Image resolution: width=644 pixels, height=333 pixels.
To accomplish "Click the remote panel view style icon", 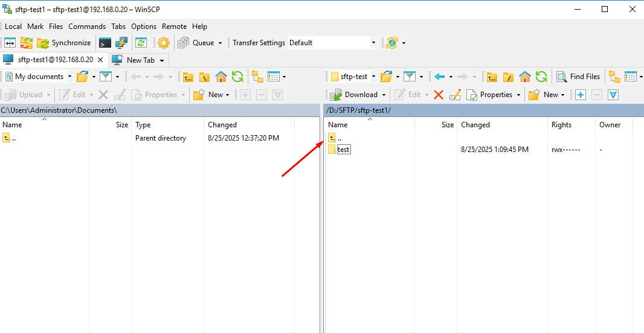I will pos(631,76).
